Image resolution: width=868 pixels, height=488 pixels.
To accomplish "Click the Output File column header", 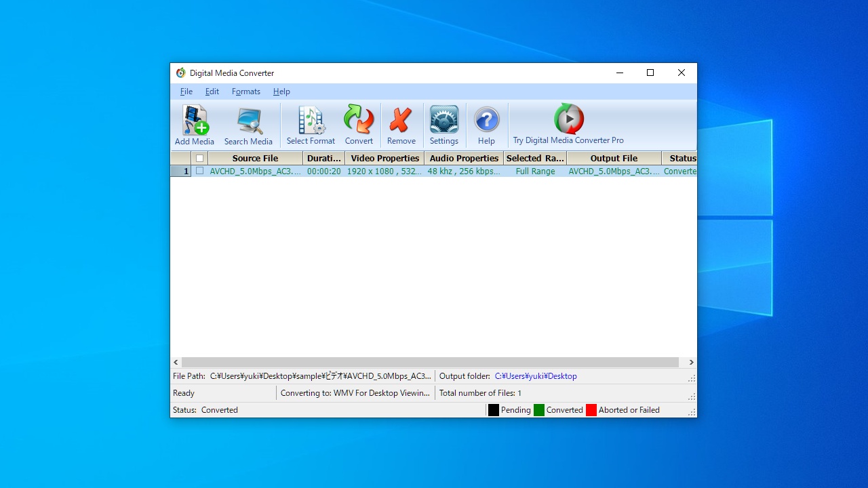I will click(x=614, y=158).
